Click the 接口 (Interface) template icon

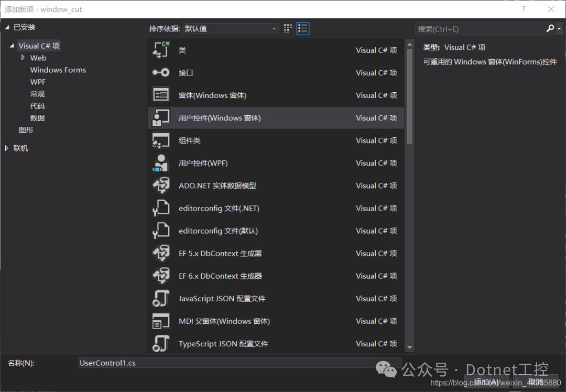click(161, 72)
